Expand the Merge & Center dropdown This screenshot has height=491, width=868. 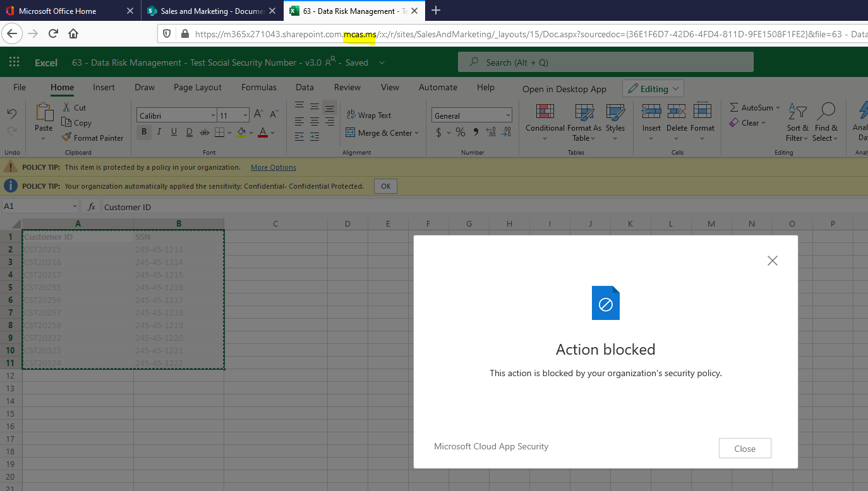[x=418, y=133]
